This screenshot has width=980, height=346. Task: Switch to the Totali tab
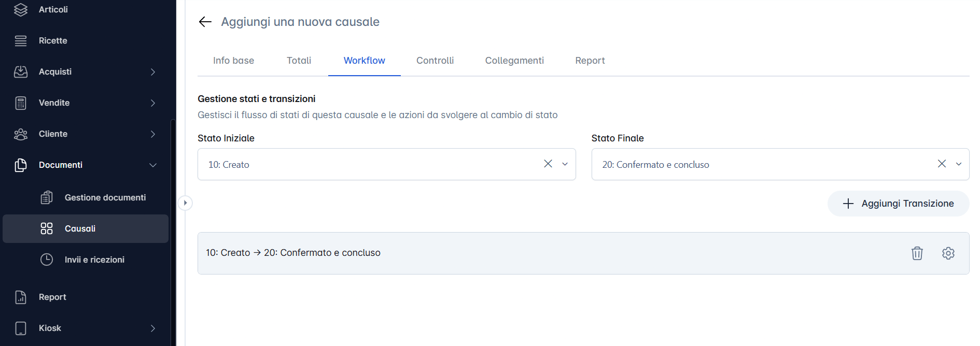point(299,61)
